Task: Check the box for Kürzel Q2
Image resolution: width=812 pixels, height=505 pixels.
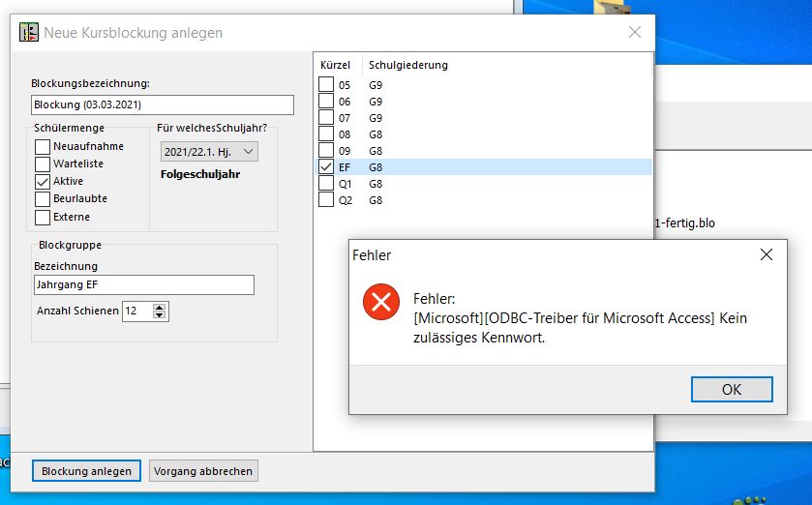Action: pyautogui.click(x=326, y=199)
